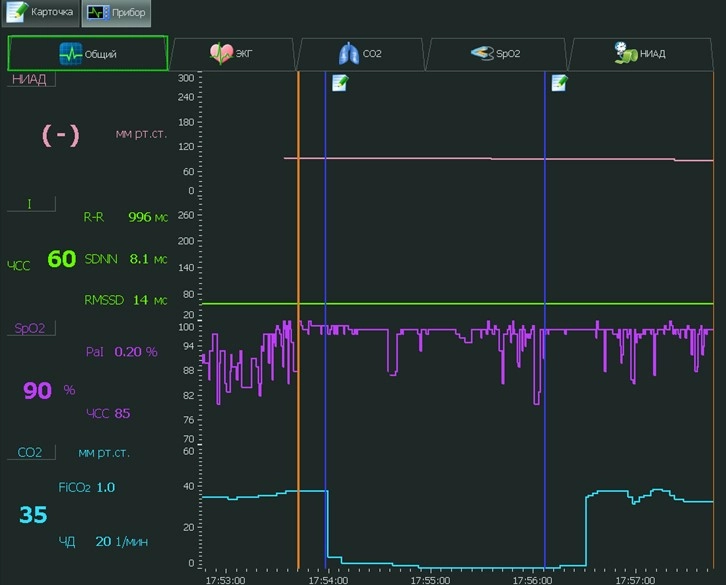
Task: Click the ECG lead I label
Action: [x=30, y=204]
